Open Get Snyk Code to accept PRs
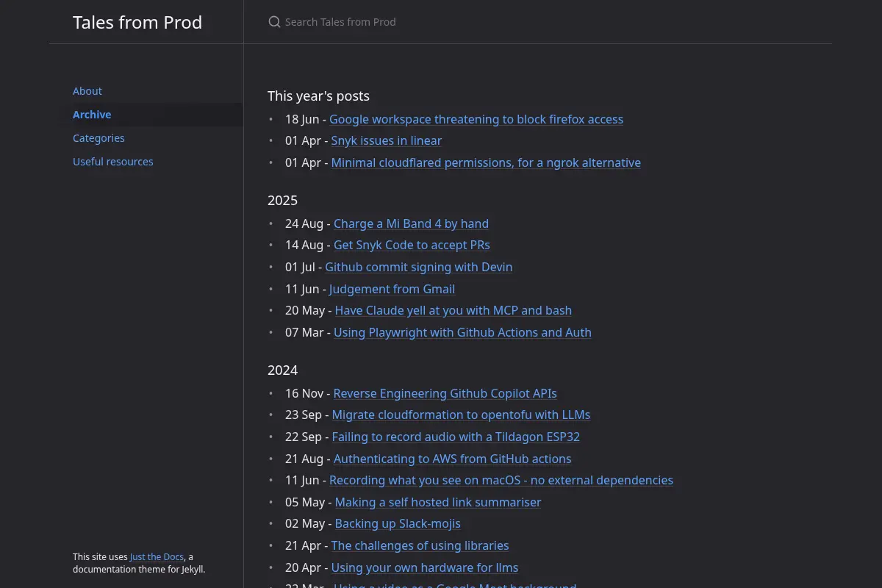 point(412,245)
